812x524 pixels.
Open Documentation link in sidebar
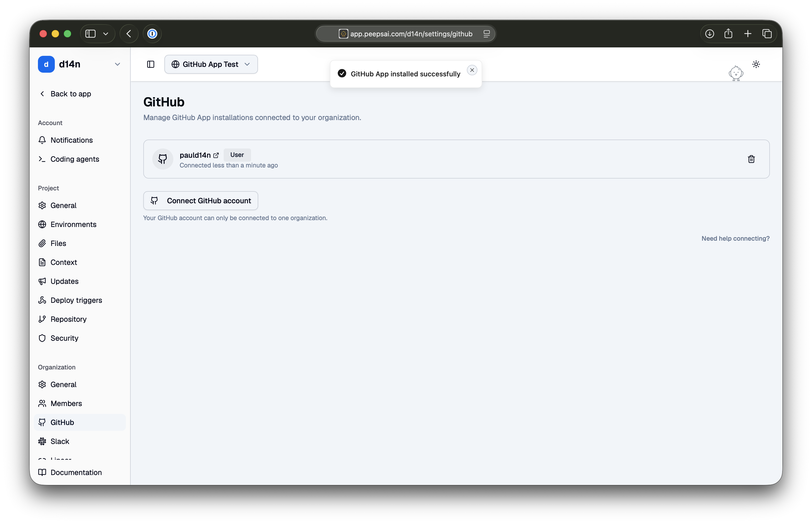(x=80, y=472)
